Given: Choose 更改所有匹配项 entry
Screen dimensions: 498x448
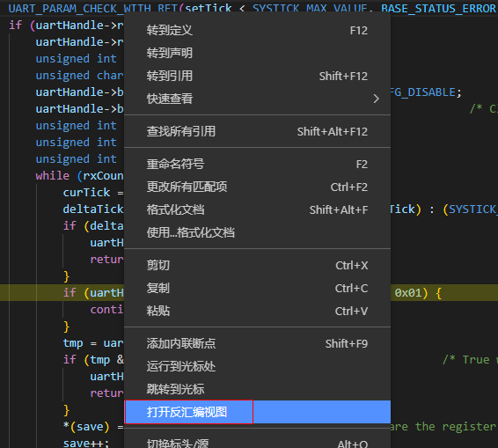Looking at the screenshot, I should [x=257, y=187].
